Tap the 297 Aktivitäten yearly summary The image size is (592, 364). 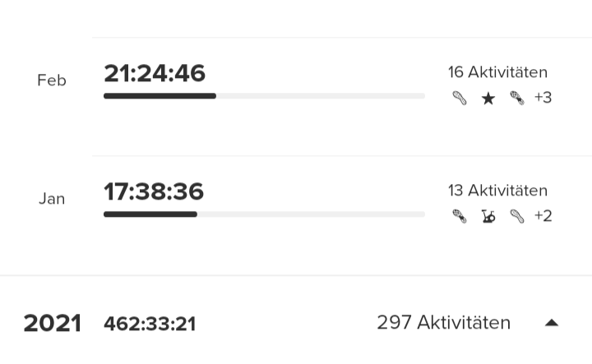(x=443, y=323)
